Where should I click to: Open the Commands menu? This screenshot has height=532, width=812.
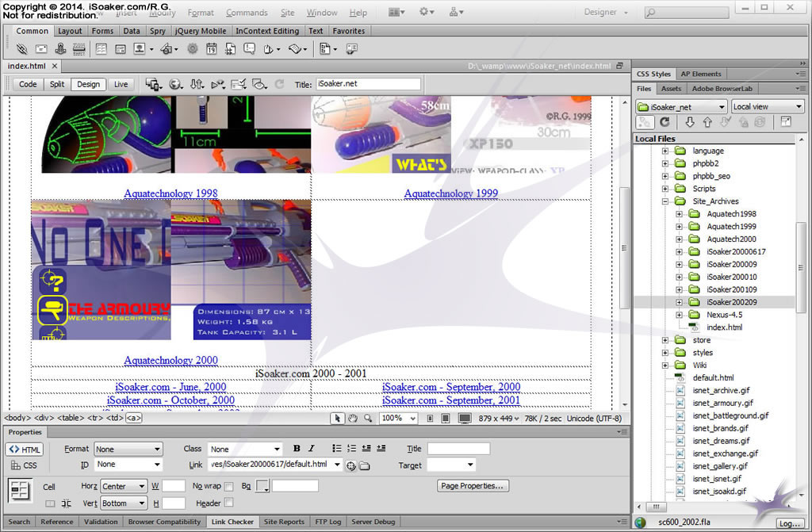247,13
